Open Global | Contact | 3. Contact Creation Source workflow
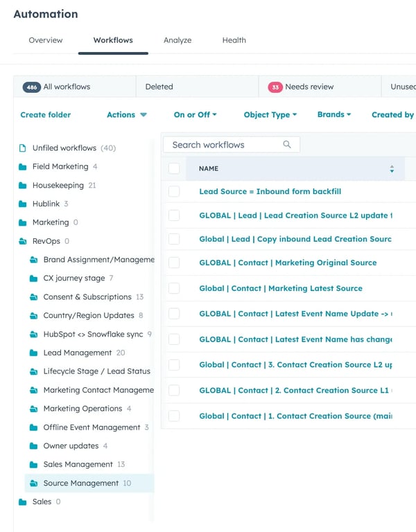 (x=296, y=365)
